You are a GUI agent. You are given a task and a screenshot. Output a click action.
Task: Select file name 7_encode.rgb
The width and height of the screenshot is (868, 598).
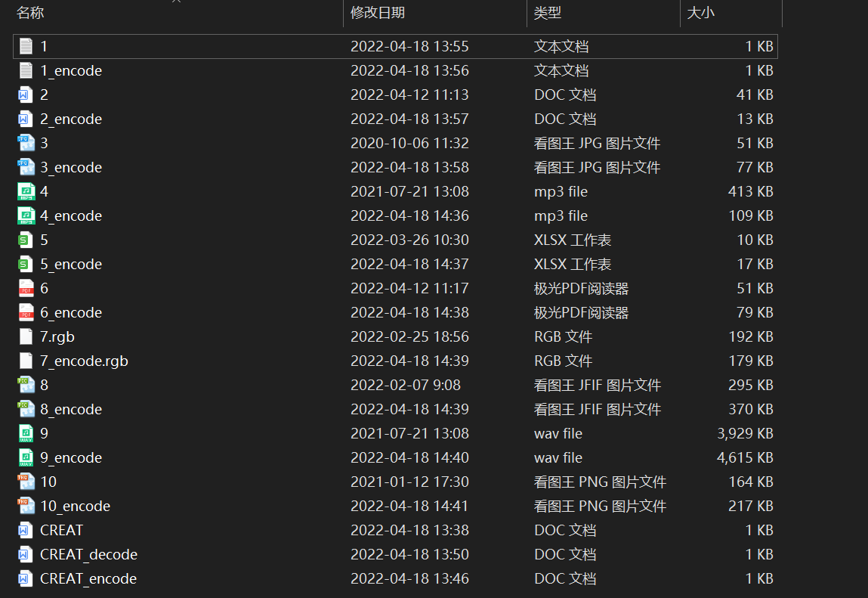click(84, 361)
